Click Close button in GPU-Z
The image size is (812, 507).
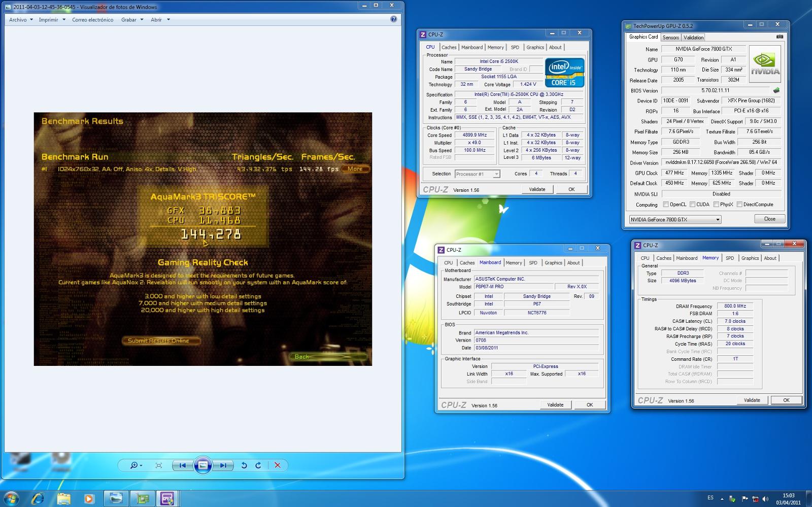pos(769,219)
